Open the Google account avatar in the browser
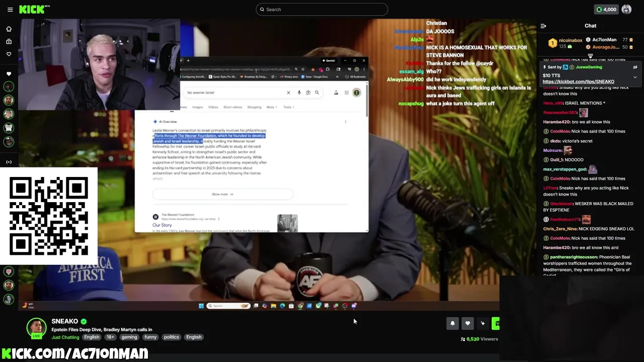The height and width of the screenshot is (362, 644). coord(356,93)
